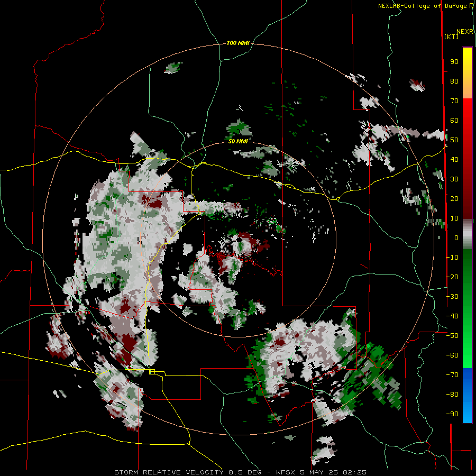Click the blue bottom segment of the color bar

point(467,396)
